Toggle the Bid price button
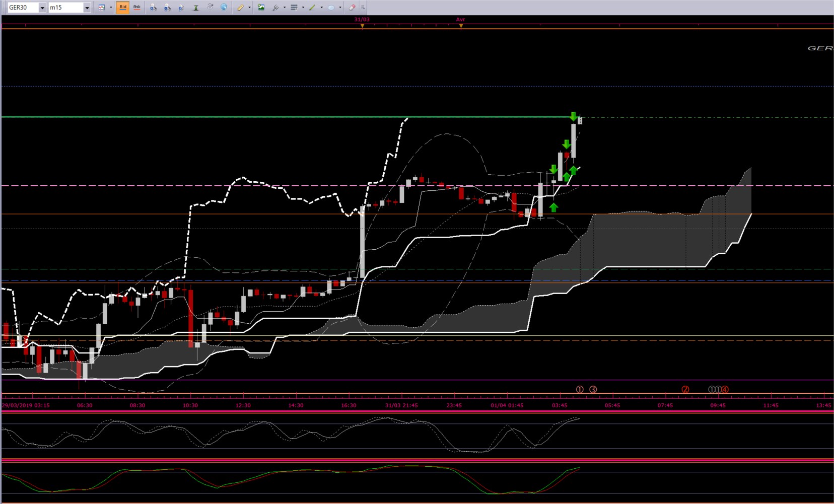This screenshot has width=834, height=504. pyautogui.click(x=123, y=8)
